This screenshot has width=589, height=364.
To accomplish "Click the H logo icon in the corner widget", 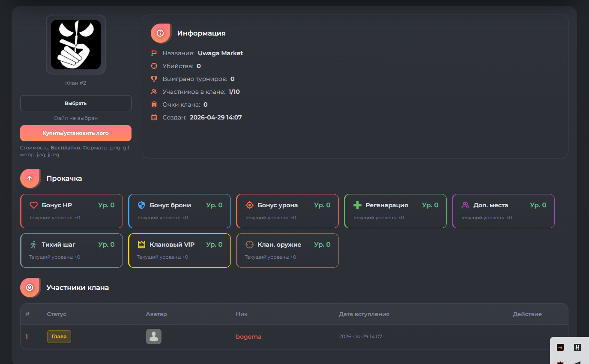I will (x=577, y=347).
